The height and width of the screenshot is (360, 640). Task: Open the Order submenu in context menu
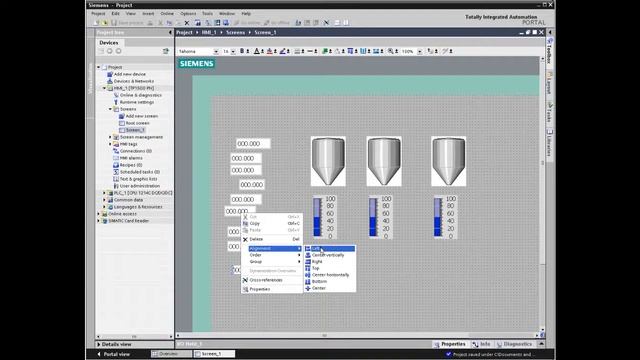pyautogui.click(x=272, y=255)
